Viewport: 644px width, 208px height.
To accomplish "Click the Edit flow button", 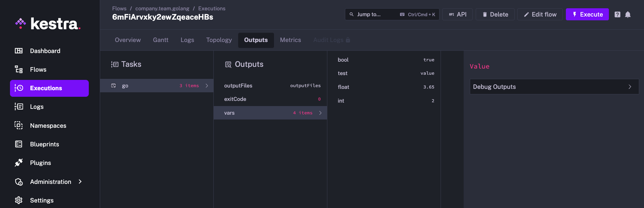I will pyautogui.click(x=540, y=14).
